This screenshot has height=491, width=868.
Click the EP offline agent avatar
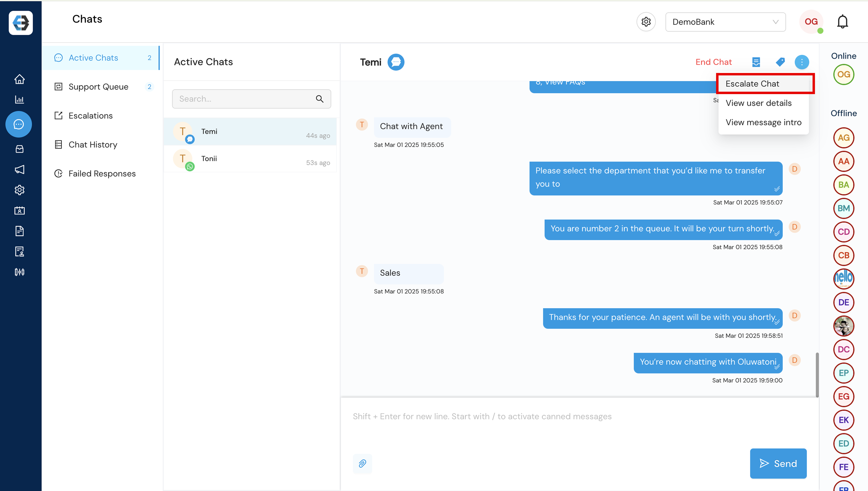tap(843, 373)
